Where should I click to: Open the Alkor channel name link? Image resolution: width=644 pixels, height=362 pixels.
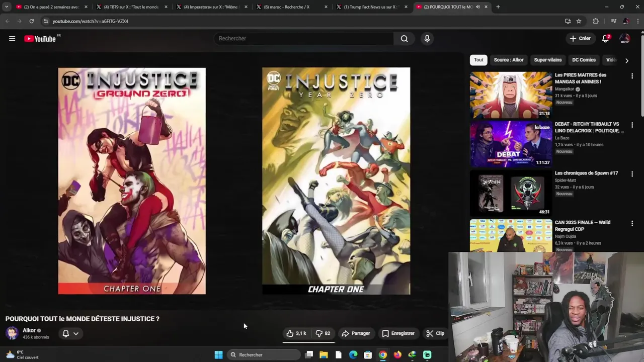click(29, 330)
